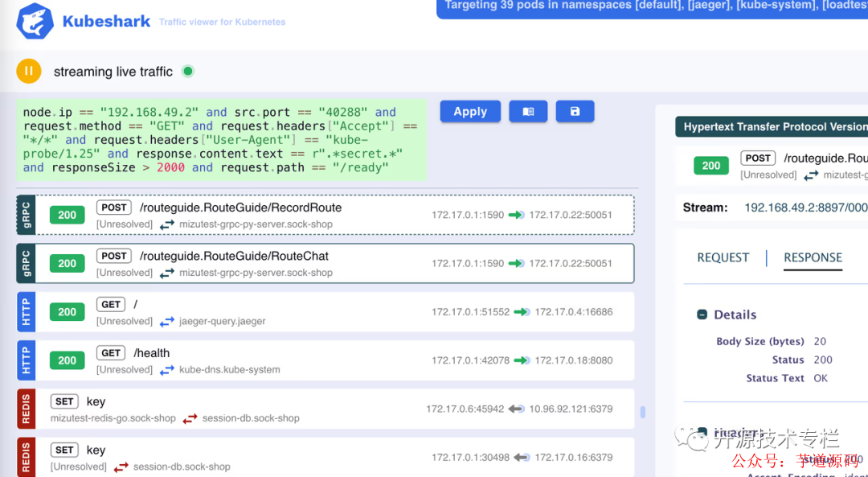Click the Status Text value OK

[821, 378]
